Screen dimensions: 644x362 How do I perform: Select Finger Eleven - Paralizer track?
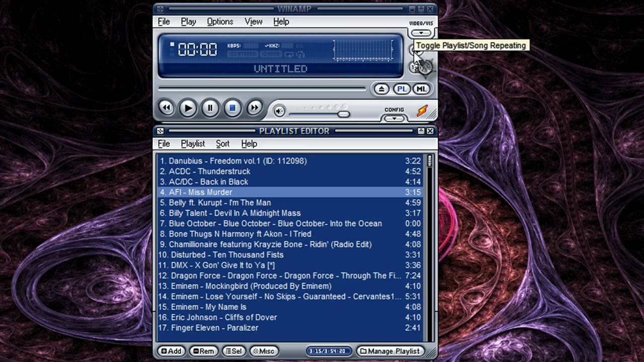coord(290,328)
